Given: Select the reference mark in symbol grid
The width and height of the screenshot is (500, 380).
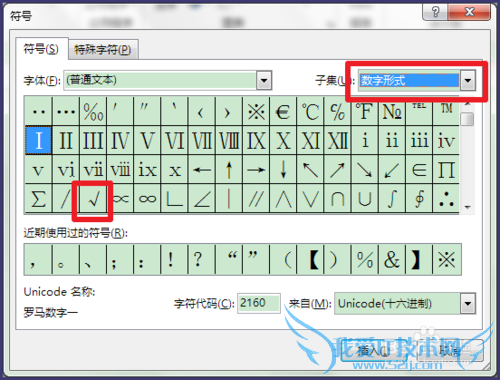Looking at the screenshot, I should point(256,111).
